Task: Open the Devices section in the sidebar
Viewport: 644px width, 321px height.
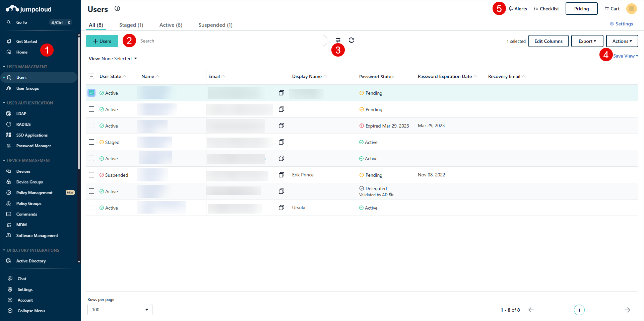Action: click(23, 171)
